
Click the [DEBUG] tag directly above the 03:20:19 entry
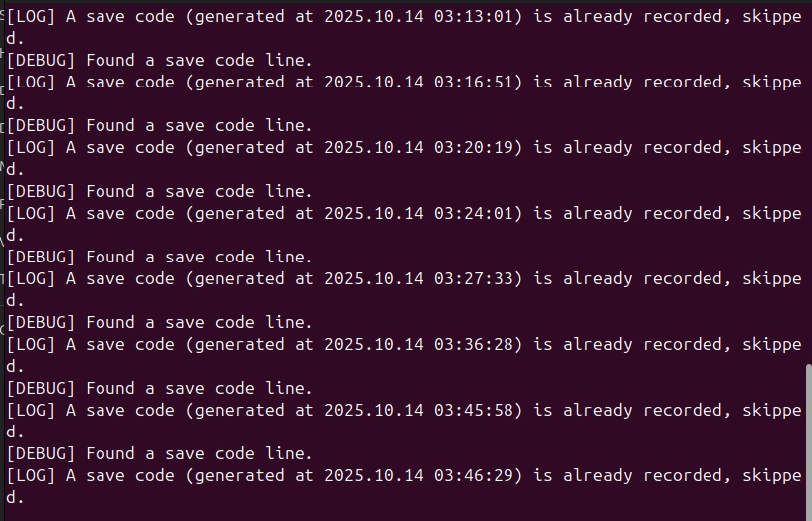41,126
